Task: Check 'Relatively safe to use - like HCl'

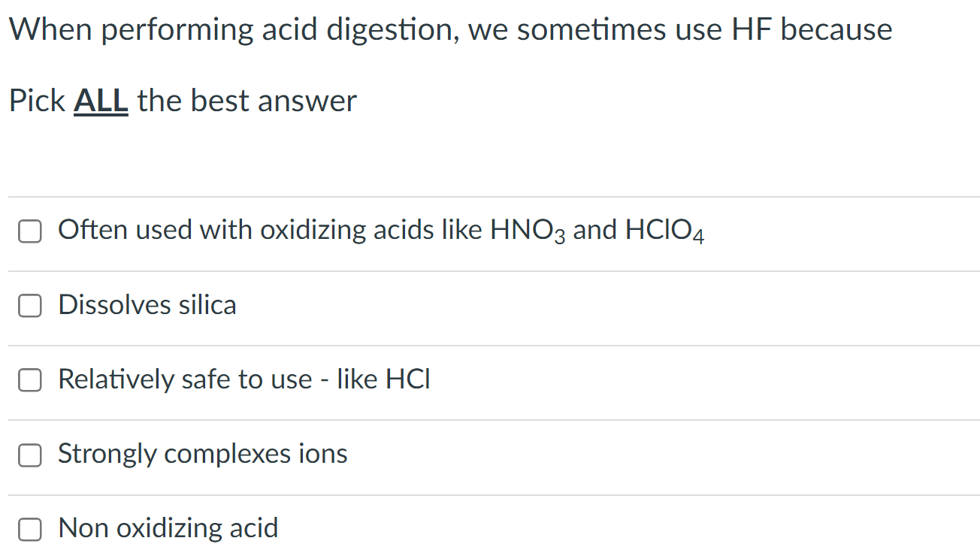Action: point(29,380)
